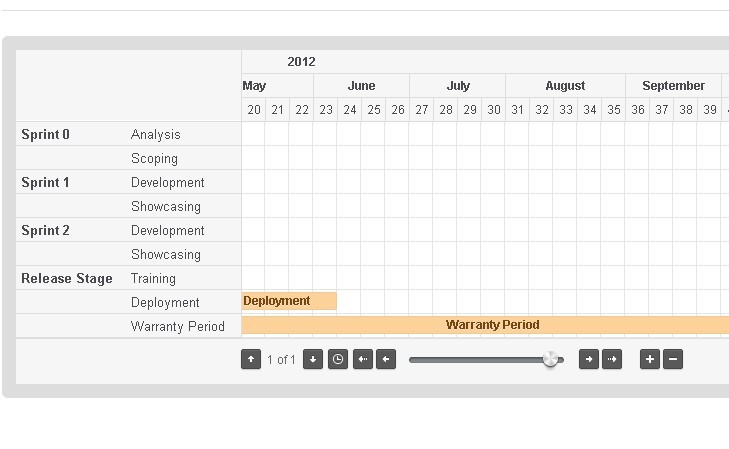Click the single scroll left arrow button
This screenshot has width=729, height=449.
[386, 359]
